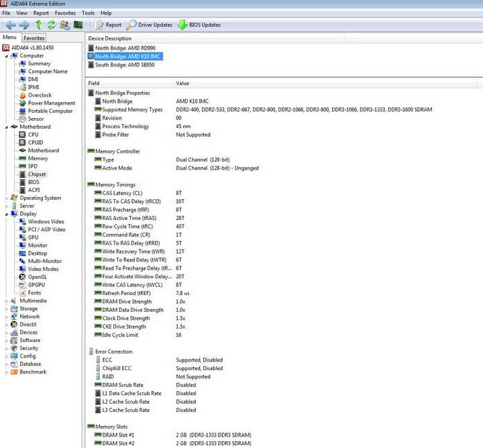Open Driver Updates from toolbar
Viewport: 483px width, 448px height.
150,25
